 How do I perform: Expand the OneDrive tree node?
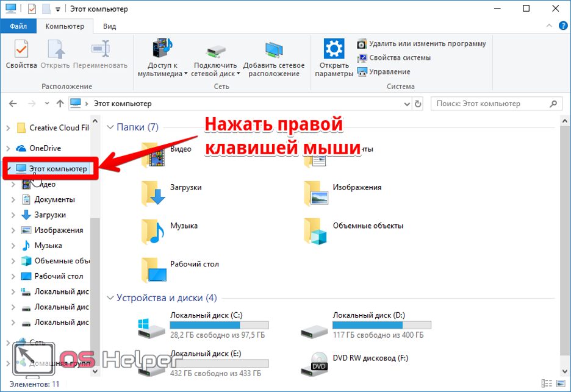(x=8, y=148)
